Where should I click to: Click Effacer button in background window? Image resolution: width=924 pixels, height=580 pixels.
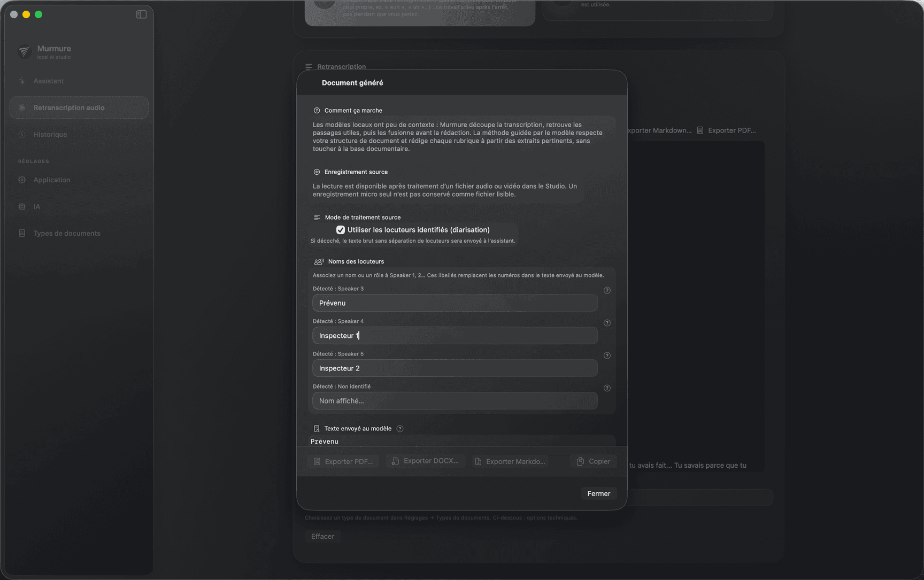pos(322,536)
